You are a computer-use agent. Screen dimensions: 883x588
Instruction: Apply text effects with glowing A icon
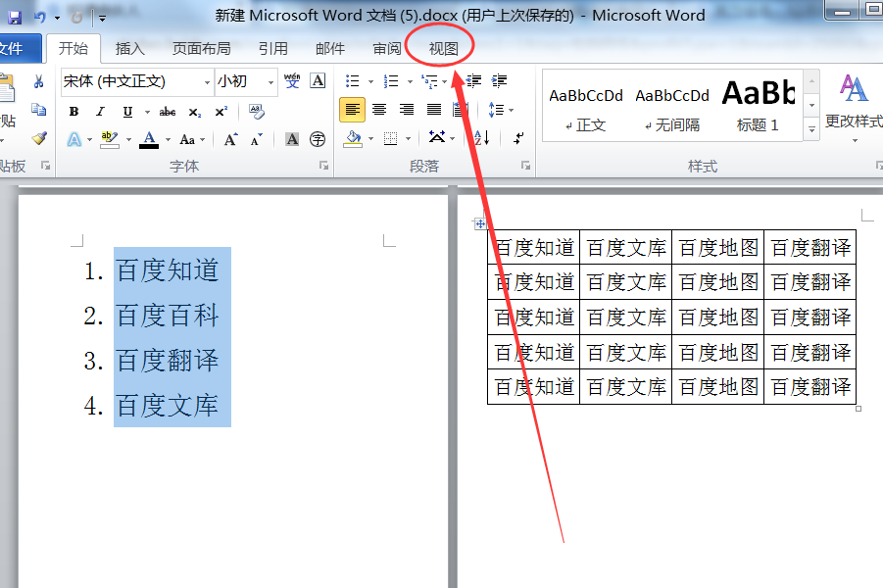pyautogui.click(x=74, y=139)
